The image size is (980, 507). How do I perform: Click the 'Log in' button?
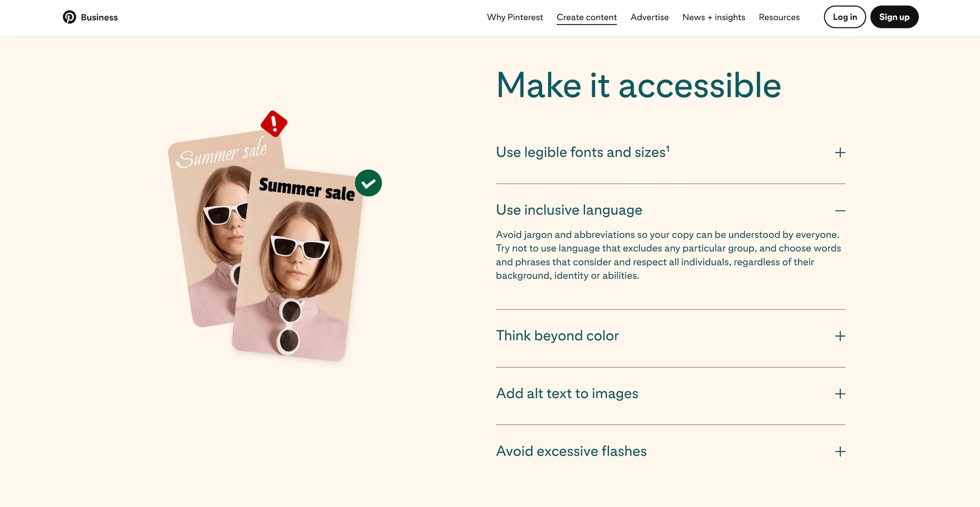[845, 17]
